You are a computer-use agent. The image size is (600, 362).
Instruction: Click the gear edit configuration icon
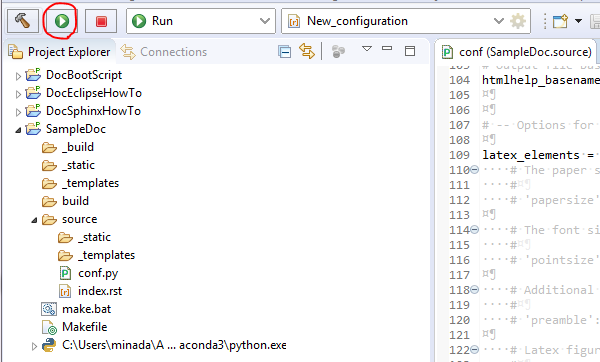(x=518, y=21)
